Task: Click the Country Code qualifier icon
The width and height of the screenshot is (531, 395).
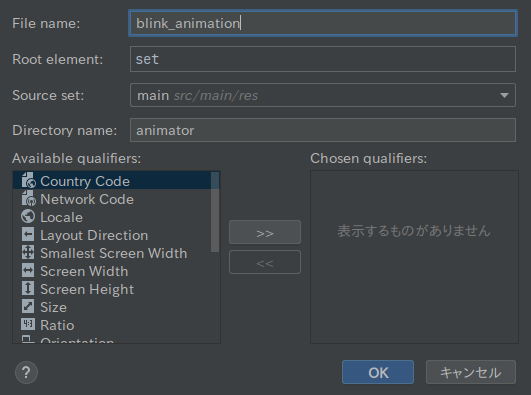Action: pyautogui.click(x=28, y=180)
